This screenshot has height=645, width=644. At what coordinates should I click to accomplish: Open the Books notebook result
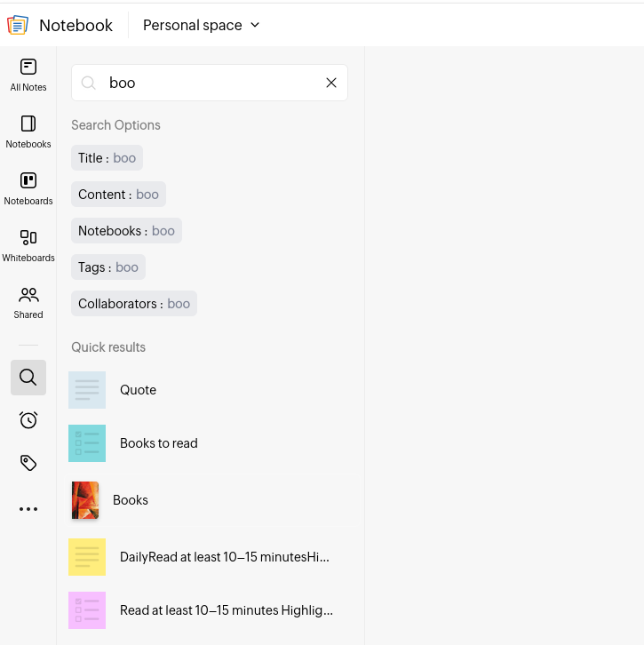click(130, 500)
